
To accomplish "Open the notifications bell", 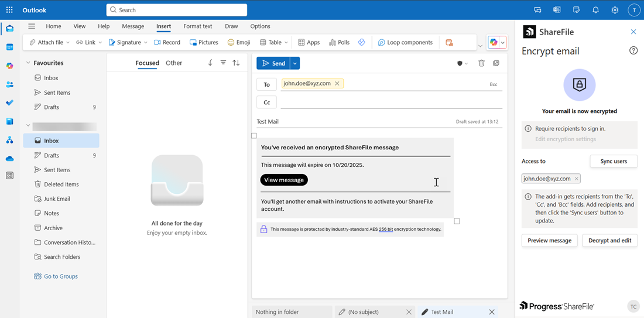I will coord(595,10).
